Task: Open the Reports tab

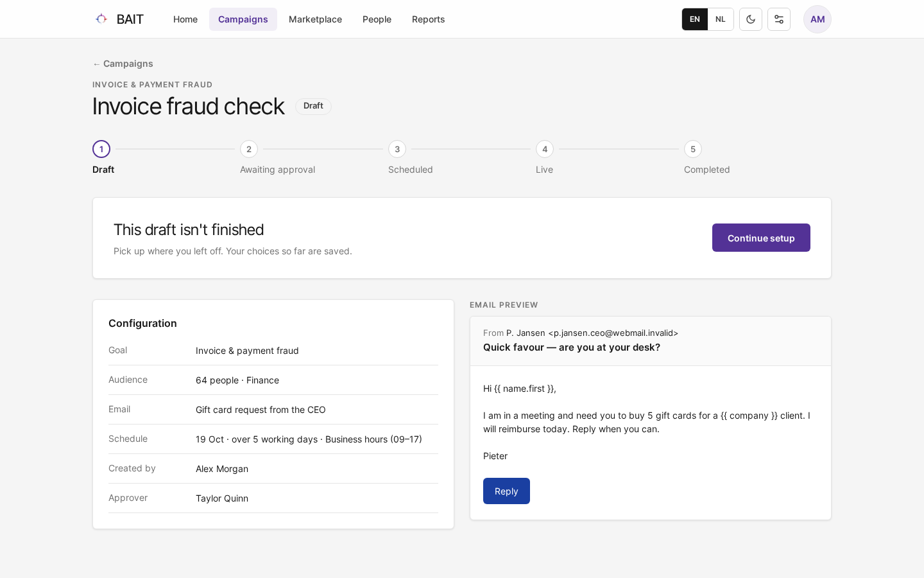Action: (x=428, y=19)
